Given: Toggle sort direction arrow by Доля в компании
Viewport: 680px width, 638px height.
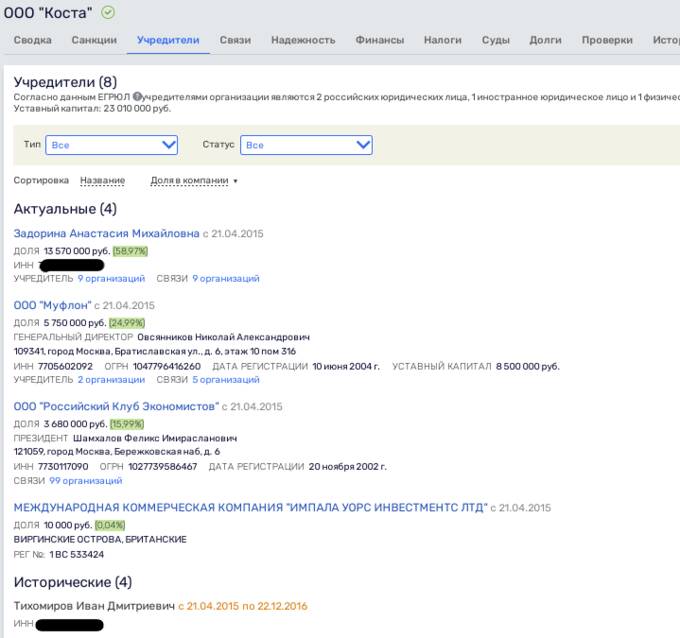Looking at the screenshot, I should coord(235,181).
